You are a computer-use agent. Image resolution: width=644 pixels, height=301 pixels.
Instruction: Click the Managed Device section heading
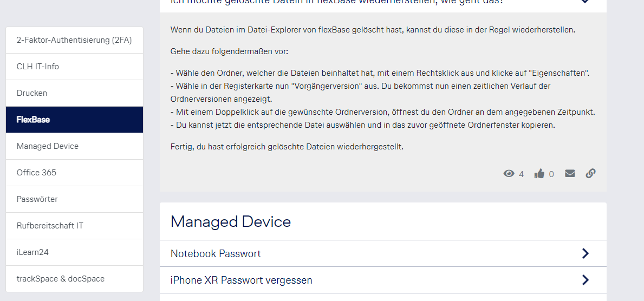[x=231, y=221]
